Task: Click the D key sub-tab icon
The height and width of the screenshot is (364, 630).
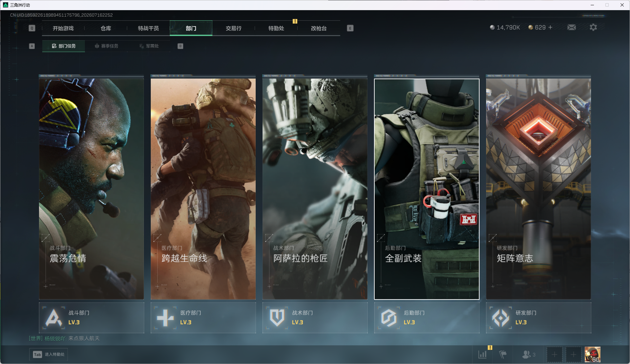Action: coord(180,46)
